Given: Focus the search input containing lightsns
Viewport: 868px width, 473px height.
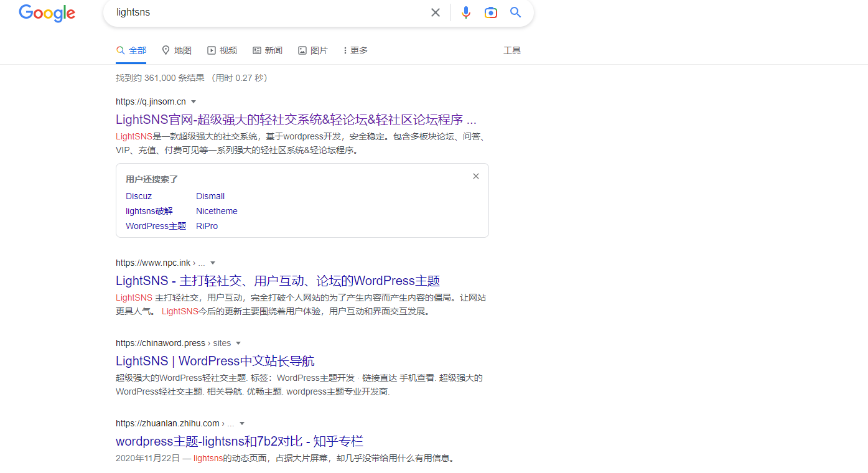Looking at the screenshot, I should tap(268, 12).
